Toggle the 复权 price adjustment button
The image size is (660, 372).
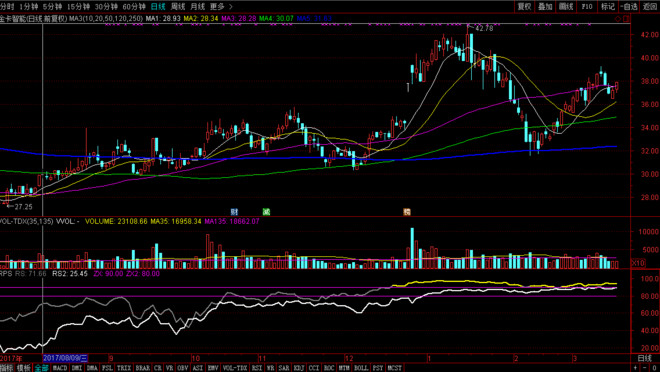(524, 6)
